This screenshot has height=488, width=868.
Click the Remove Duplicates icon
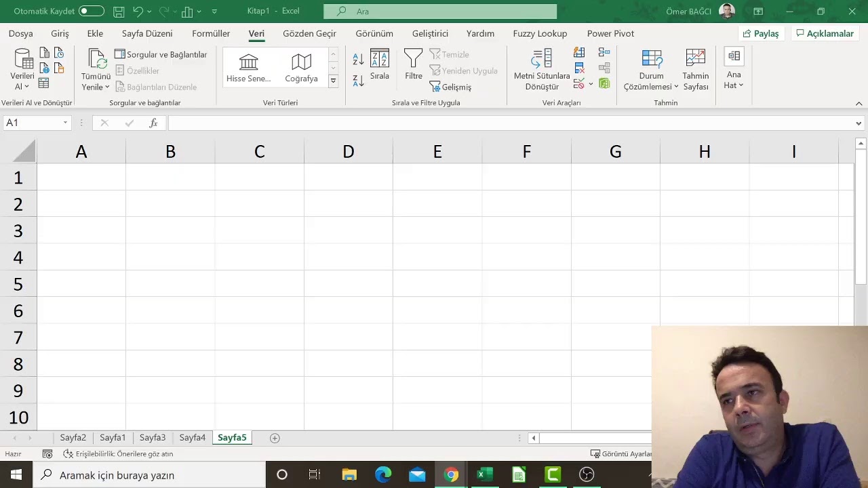pyautogui.click(x=579, y=68)
